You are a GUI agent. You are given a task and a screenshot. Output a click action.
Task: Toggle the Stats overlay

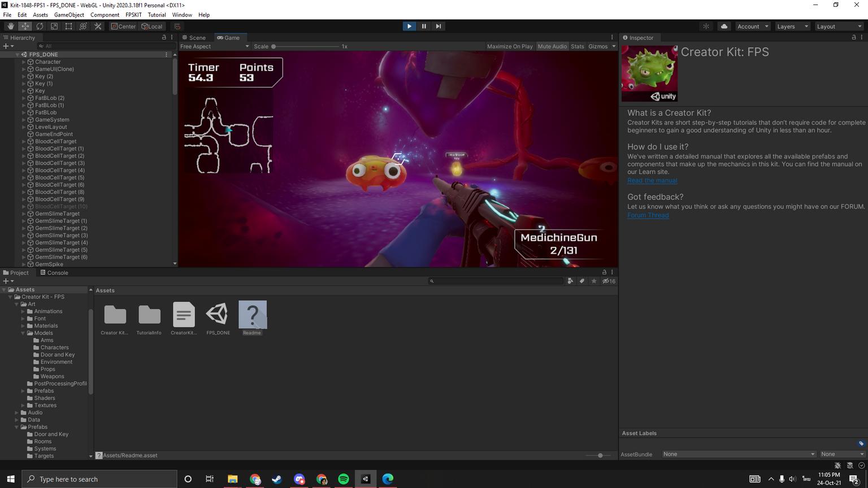pos(577,46)
